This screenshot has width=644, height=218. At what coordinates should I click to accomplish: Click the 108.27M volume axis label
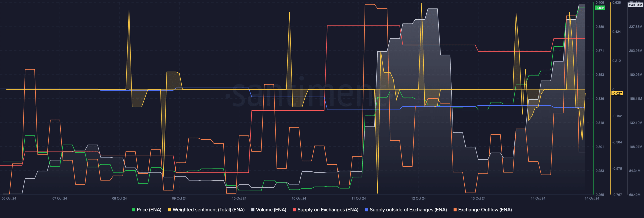point(636,147)
